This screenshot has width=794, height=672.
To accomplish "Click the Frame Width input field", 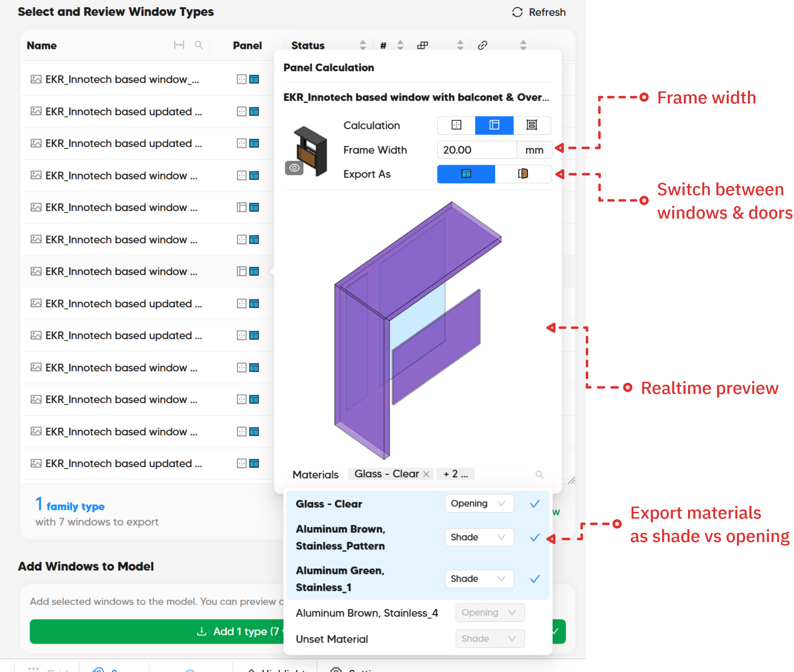I will [x=476, y=150].
